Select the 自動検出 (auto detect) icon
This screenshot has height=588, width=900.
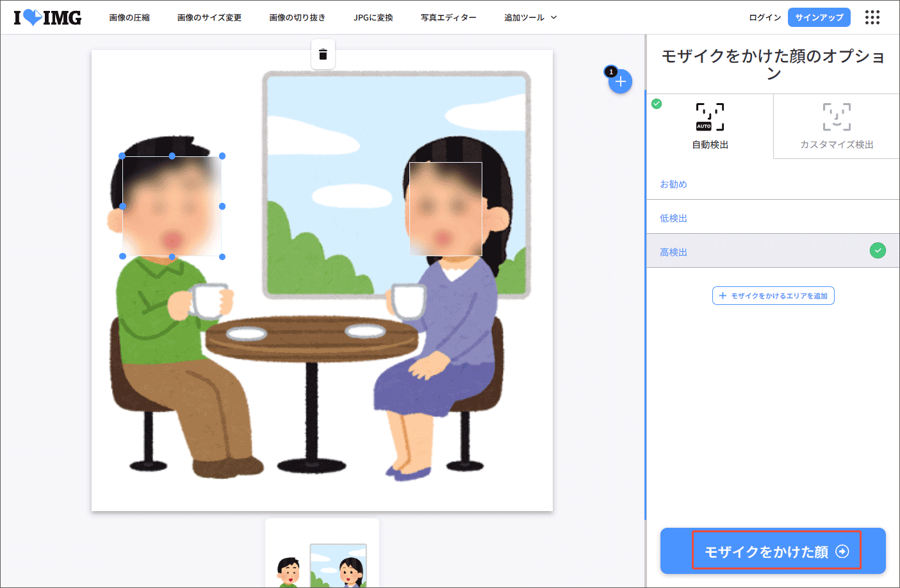710,116
